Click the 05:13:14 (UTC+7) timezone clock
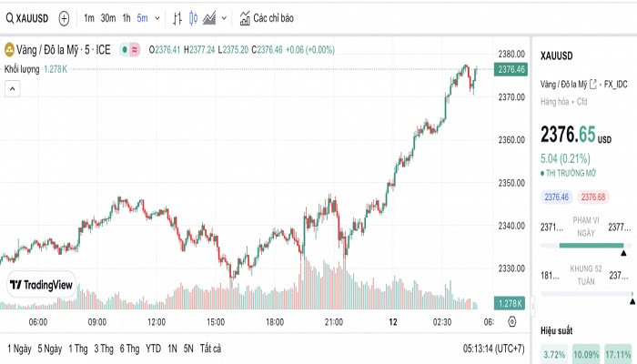This screenshot has width=637, height=364. click(494, 349)
